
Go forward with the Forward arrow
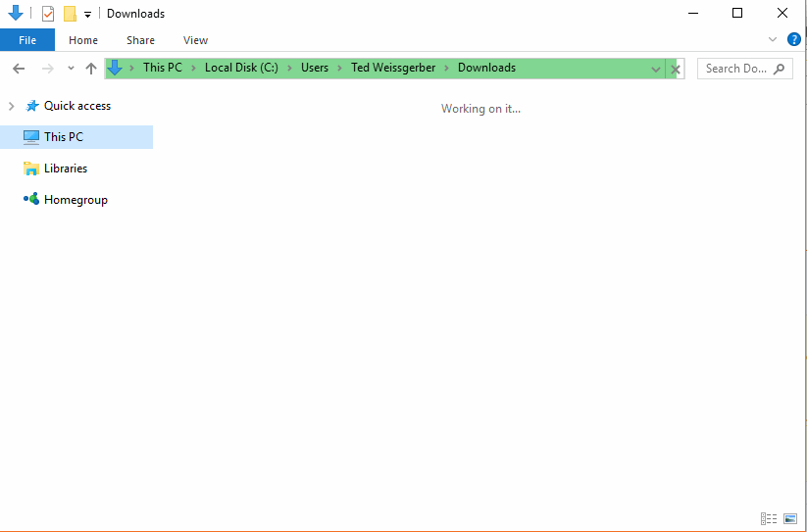48,69
